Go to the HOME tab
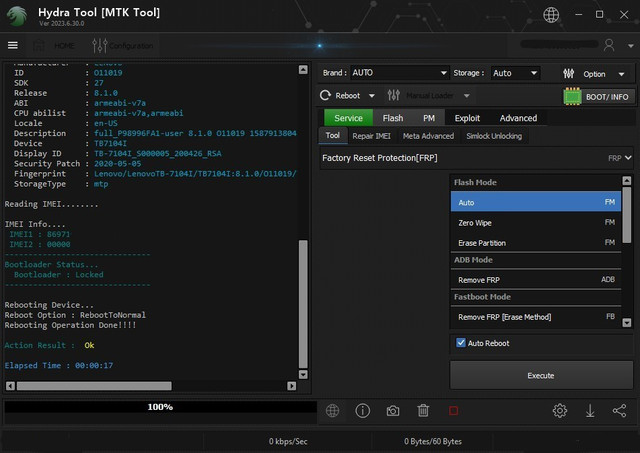This screenshot has height=453, width=640. 54,45
